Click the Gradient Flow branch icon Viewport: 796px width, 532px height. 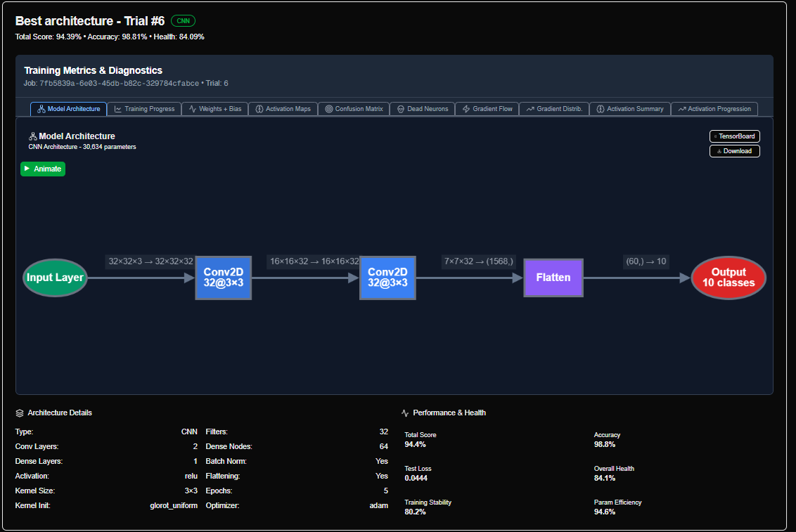click(x=465, y=109)
